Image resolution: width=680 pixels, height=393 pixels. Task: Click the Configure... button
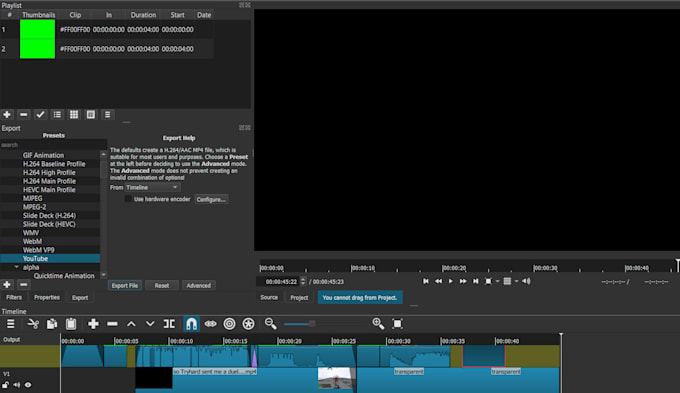point(211,199)
